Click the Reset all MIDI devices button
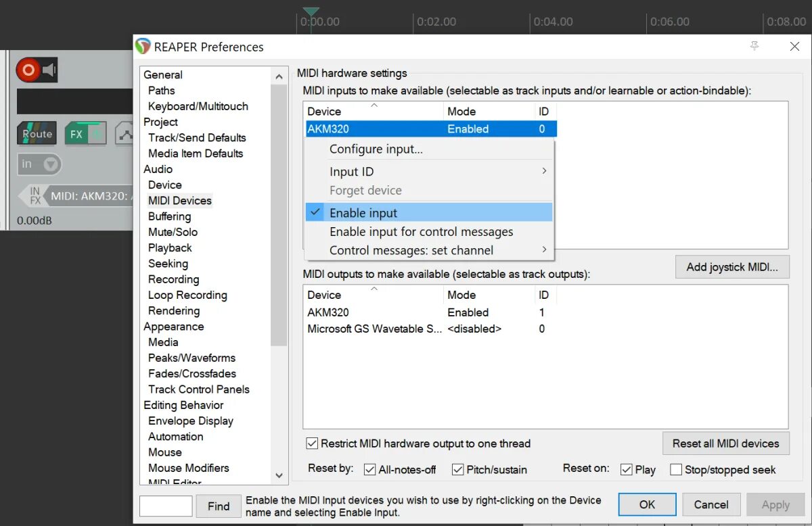This screenshot has height=526, width=812. click(726, 444)
